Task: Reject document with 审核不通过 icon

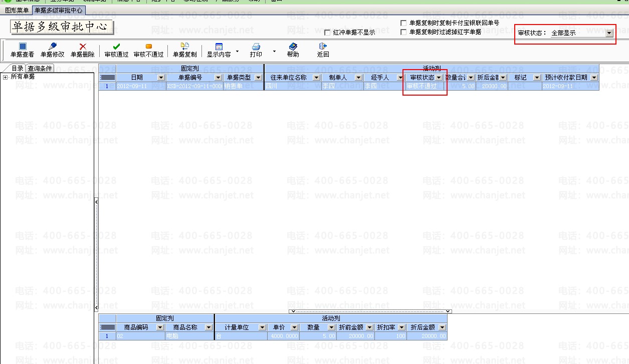Action: (x=148, y=47)
